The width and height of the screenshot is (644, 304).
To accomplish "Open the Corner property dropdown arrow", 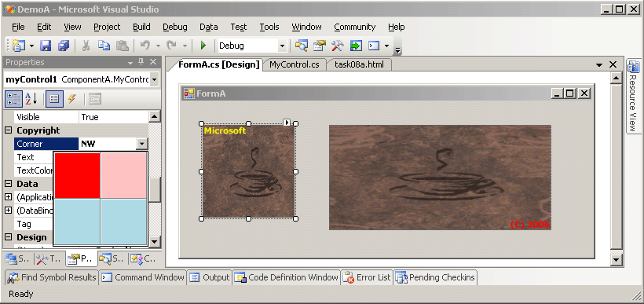I will (x=141, y=144).
